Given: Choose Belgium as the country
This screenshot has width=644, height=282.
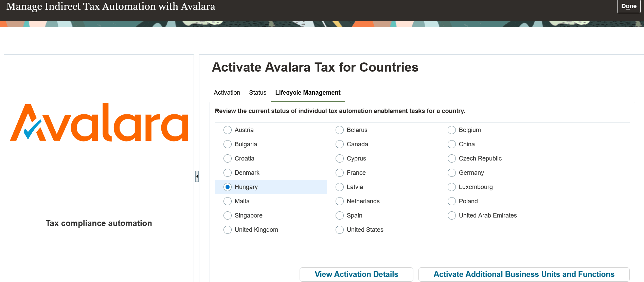Looking at the screenshot, I should click(452, 130).
